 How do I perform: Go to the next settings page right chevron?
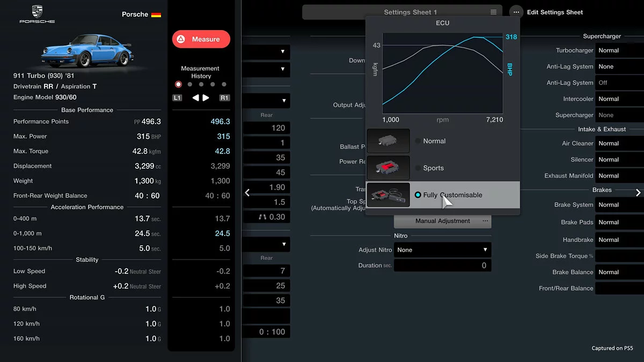[x=638, y=193]
